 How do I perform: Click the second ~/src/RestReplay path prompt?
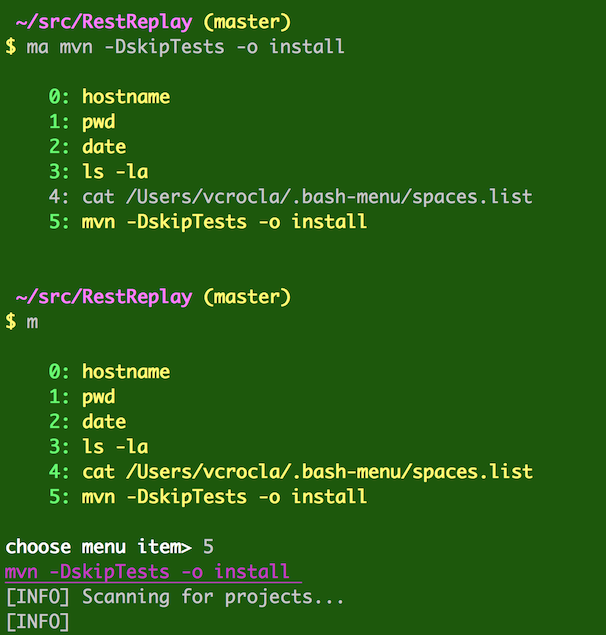click(x=104, y=297)
